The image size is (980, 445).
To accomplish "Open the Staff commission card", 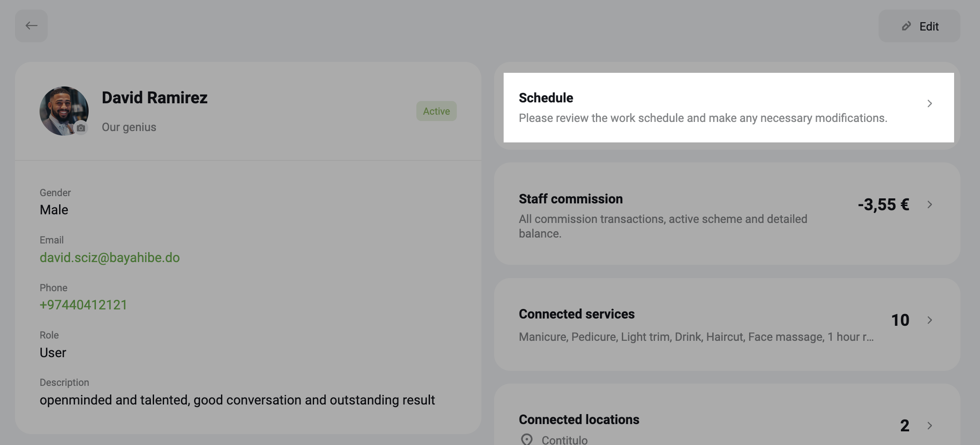I will point(727,214).
